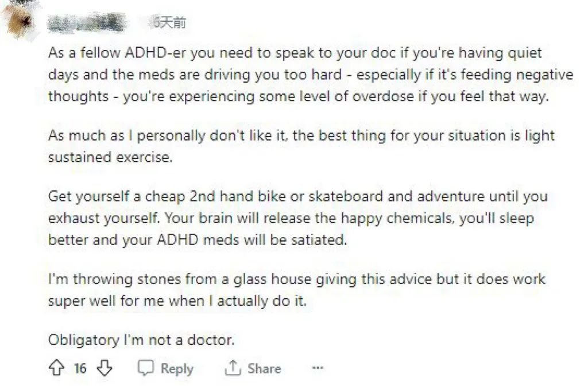Click the speech bubble reply icon
This screenshot has height=389, width=588.
[146, 368]
